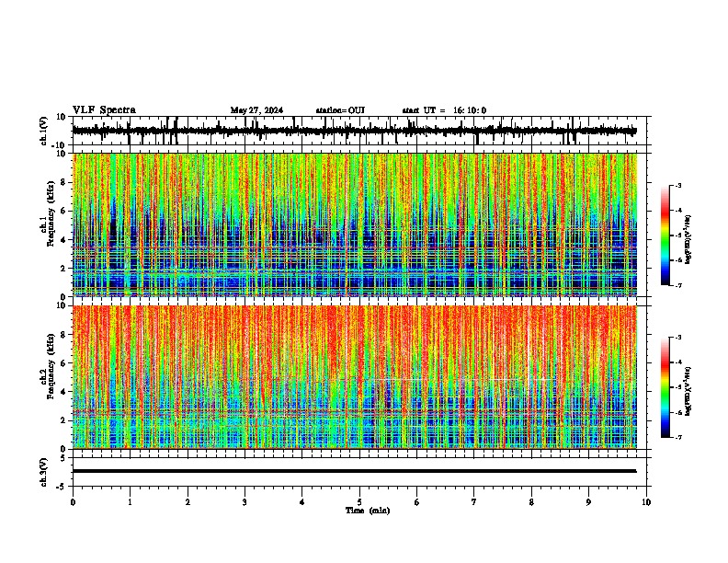Click the '2' kHz tick of ch.2 spectrogram
The height and width of the screenshot is (563, 728).
pyautogui.click(x=63, y=420)
